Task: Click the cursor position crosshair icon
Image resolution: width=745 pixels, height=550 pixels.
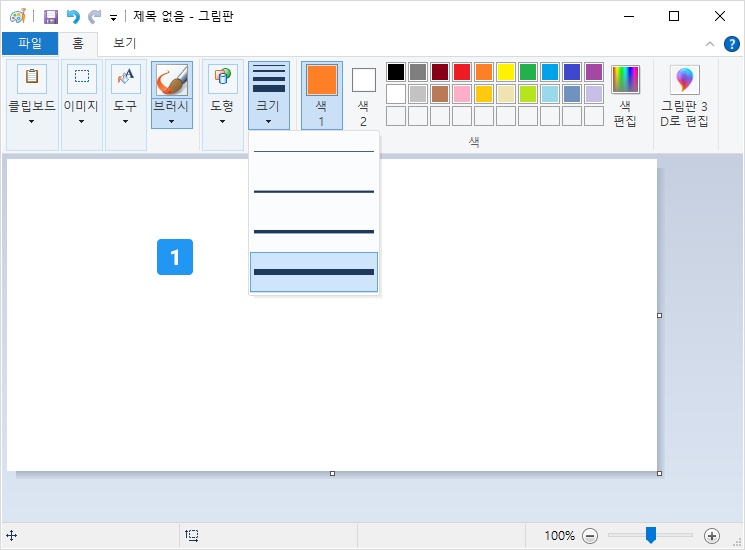Action: [x=11, y=536]
